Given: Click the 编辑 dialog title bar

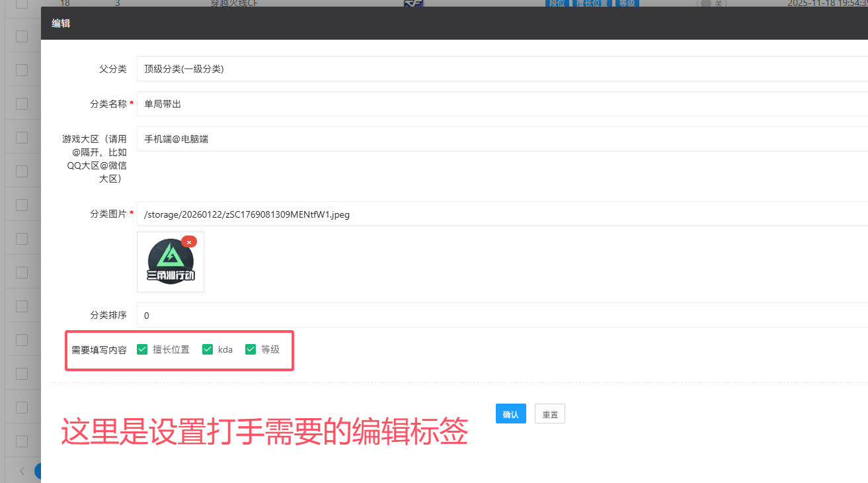Looking at the screenshot, I should (x=397, y=23).
